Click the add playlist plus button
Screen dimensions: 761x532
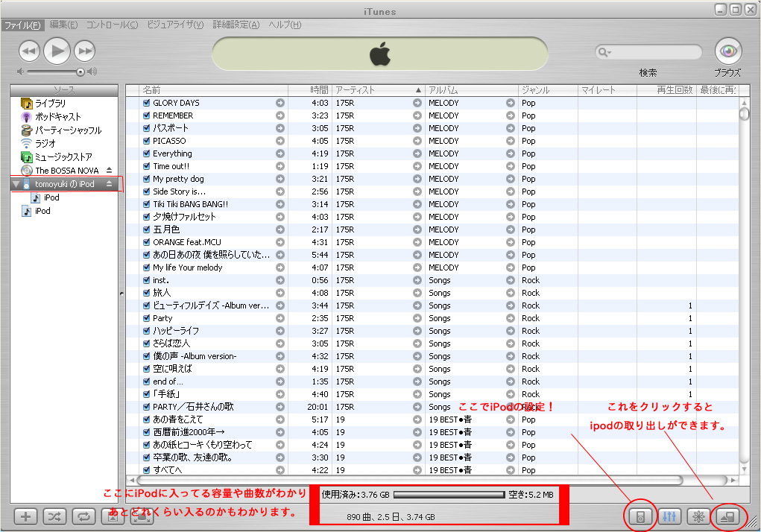(x=26, y=517)
